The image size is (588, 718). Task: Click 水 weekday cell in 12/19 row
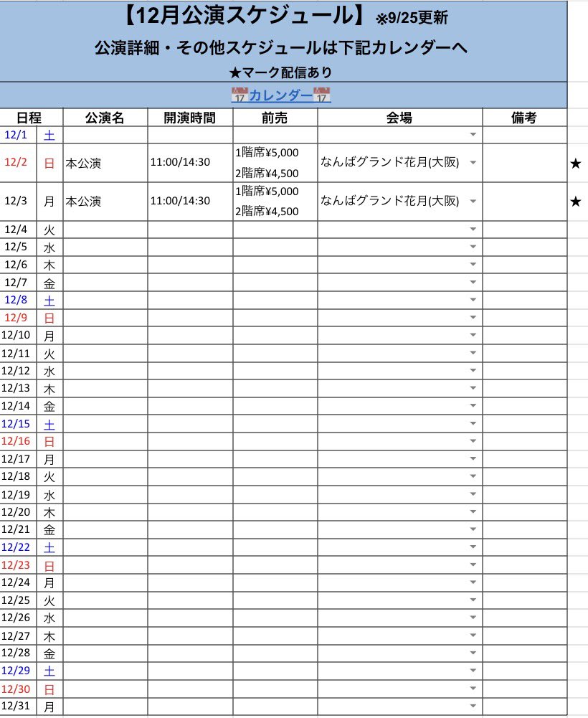coord(49,494)
